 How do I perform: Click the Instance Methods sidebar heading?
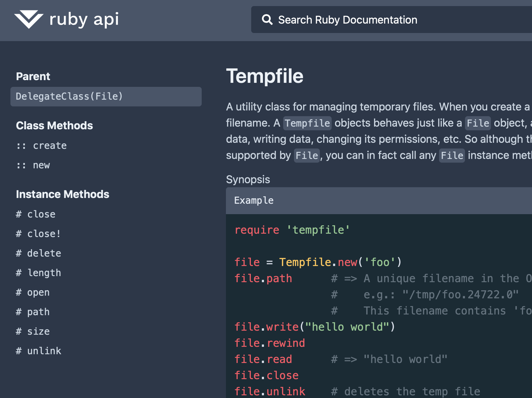point(63,194)
